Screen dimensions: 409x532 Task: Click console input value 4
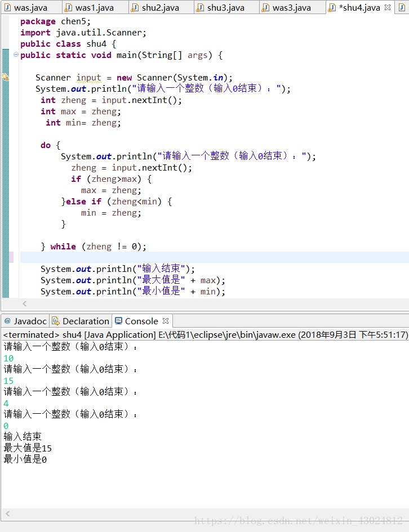point(6,404)
